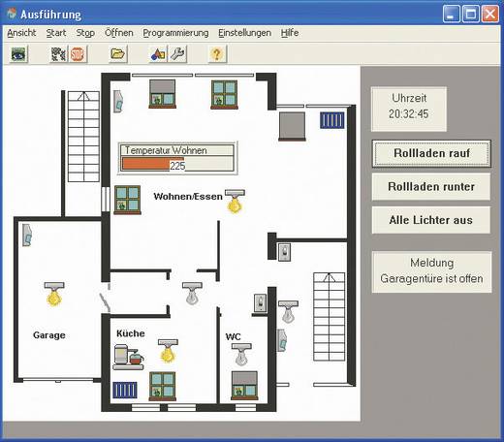Click the blue radiator icon in Küche
504x442 pixels.
(x=125, y=390)
